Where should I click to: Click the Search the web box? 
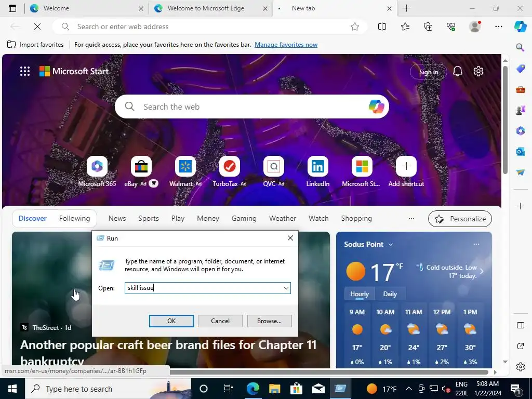pyautogui.click(x=252, y=107)
